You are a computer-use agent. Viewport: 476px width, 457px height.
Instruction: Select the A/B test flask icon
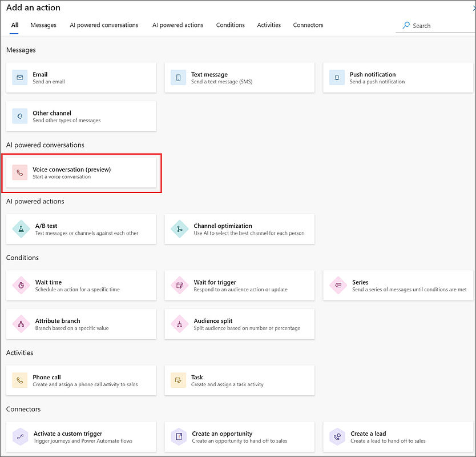(21, 229)
